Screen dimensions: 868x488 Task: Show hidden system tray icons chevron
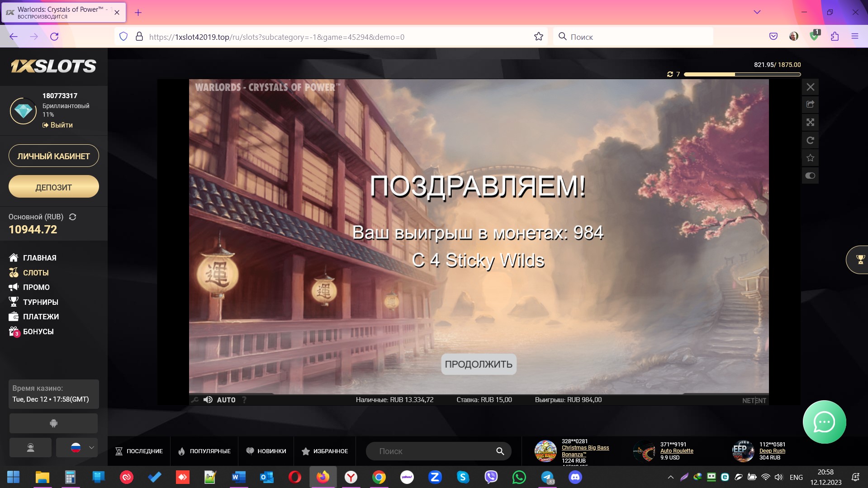click(x=670, y=477)
